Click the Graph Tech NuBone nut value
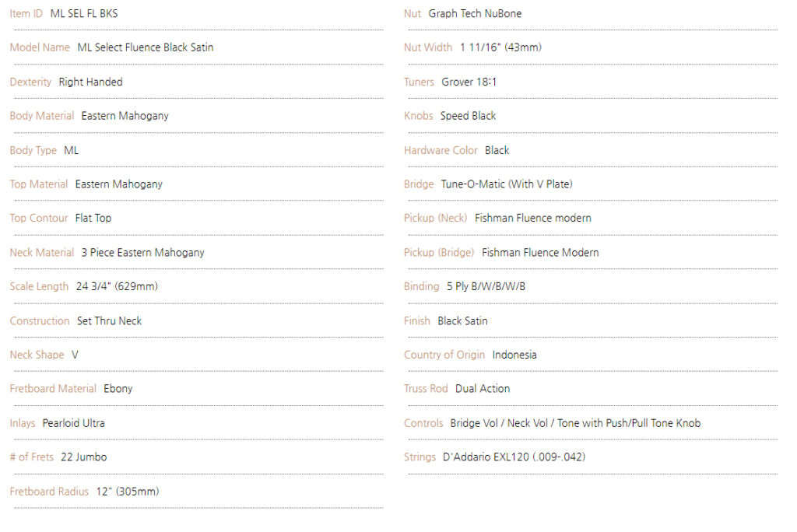Screen dimensions: 797x532 (475, 14)
